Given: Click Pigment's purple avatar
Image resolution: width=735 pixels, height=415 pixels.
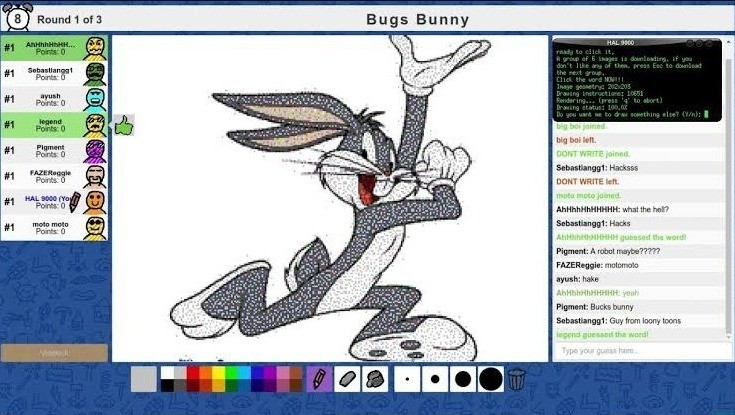Looking at the screenshot, I should coord(95,151).
